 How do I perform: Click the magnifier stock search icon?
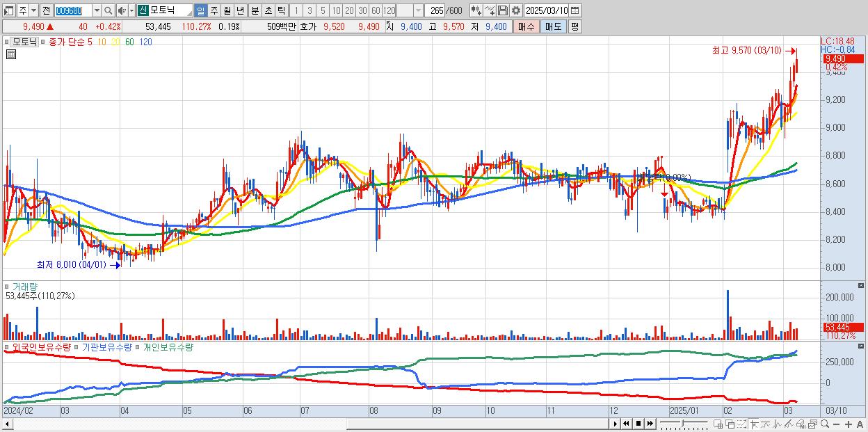(x=108, y=10)
